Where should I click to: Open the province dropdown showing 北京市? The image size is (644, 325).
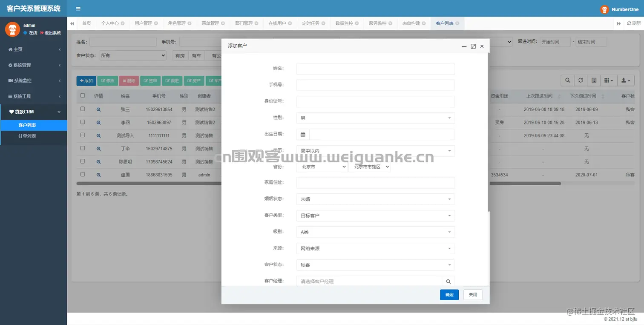click(x=322, y=167)
